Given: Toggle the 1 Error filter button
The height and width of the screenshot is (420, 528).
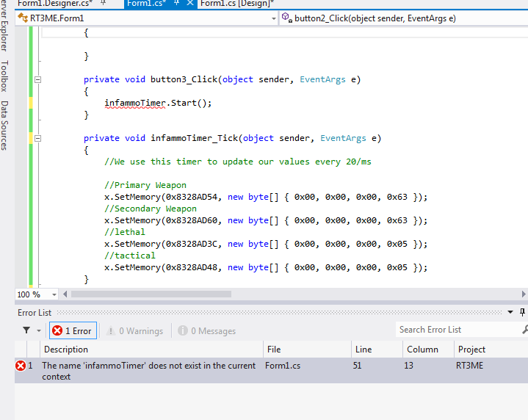Looking at the screenshot, I should [x=71, y=331].
